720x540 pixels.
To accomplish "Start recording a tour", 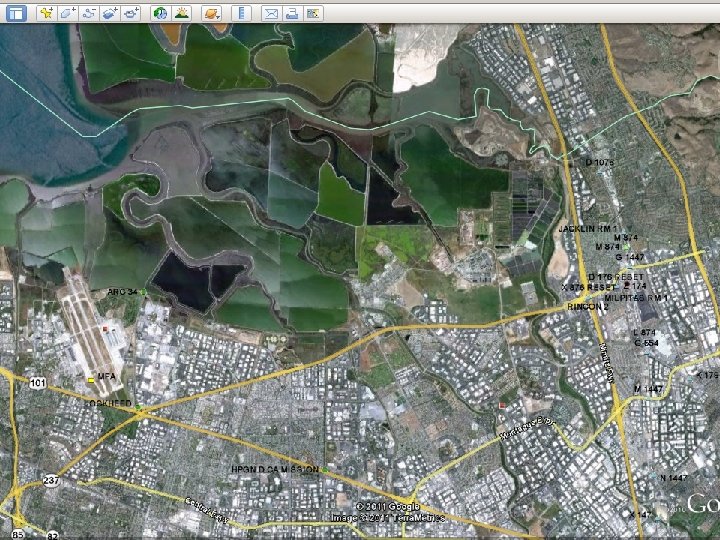I will pyautogui.click(x=130, y=13).
